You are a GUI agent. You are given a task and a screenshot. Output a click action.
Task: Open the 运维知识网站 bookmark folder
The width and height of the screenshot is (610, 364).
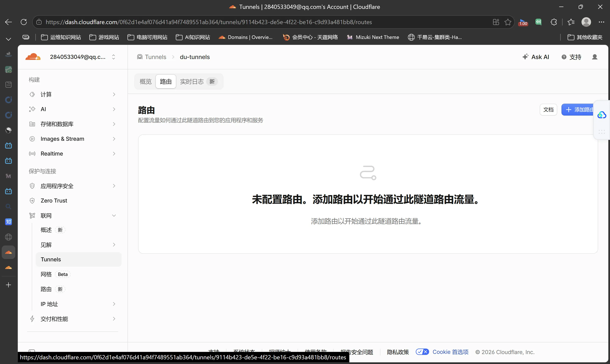coord(61,37)
